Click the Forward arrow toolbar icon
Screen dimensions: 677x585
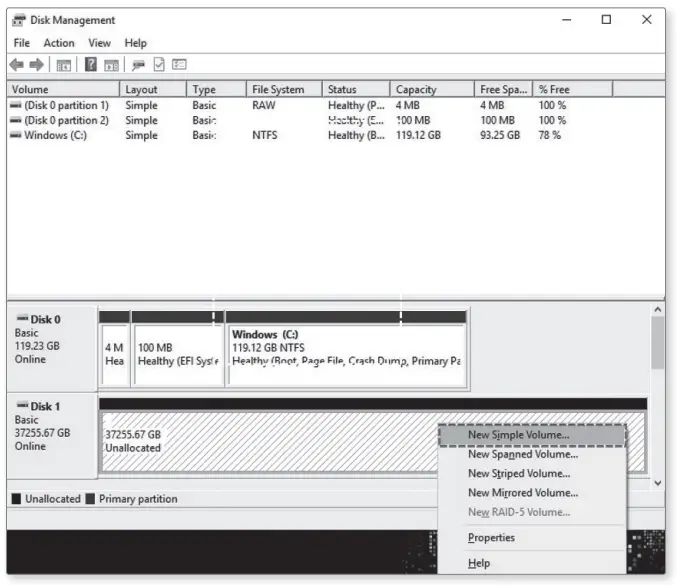36,64
